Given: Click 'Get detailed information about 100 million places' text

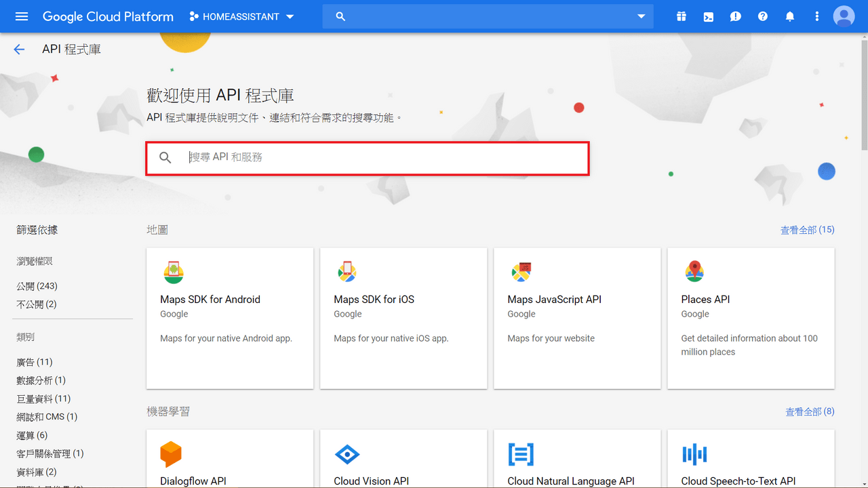Looking at the screenshot, I should (x=749, y=345).
